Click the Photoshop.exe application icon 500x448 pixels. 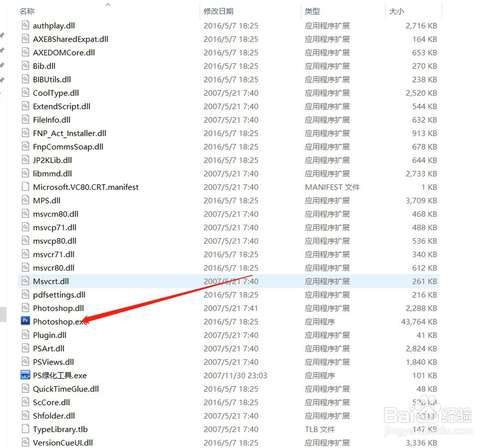click(25, 321)
